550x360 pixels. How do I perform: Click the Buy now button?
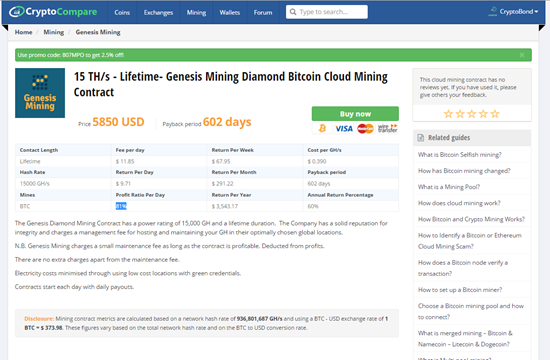click(x=355, y=114)
